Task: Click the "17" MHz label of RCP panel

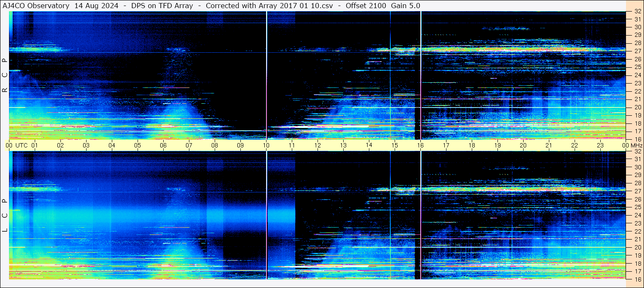Action: pyautogui.click(x=638, y=131)
